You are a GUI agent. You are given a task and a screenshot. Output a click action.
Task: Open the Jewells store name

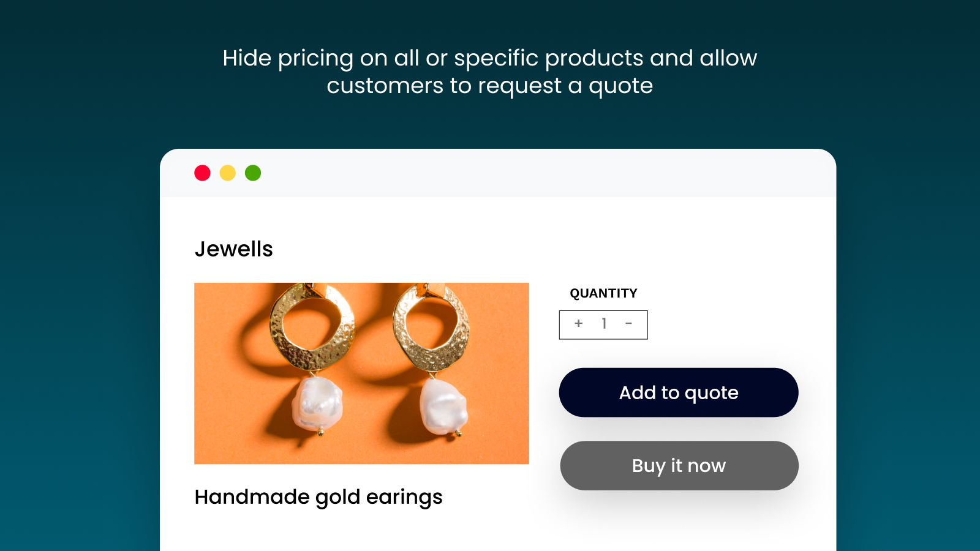tap(233, 249)
